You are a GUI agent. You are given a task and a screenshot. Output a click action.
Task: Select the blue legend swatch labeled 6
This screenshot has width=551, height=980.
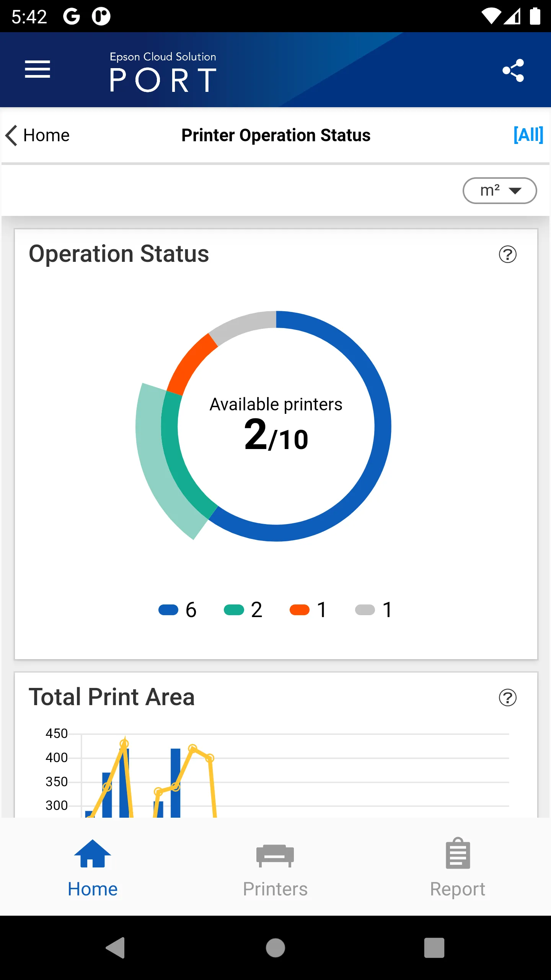click(x=168, y=610)
